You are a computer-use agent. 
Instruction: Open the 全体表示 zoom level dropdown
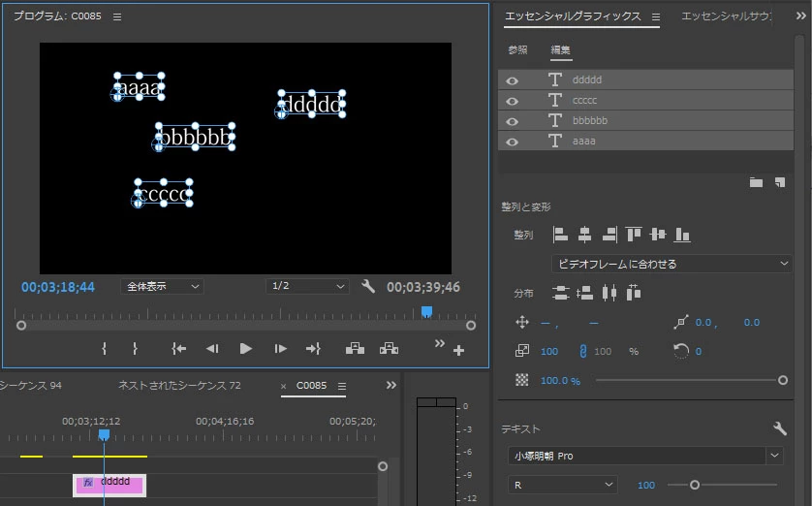pos(162,286)
